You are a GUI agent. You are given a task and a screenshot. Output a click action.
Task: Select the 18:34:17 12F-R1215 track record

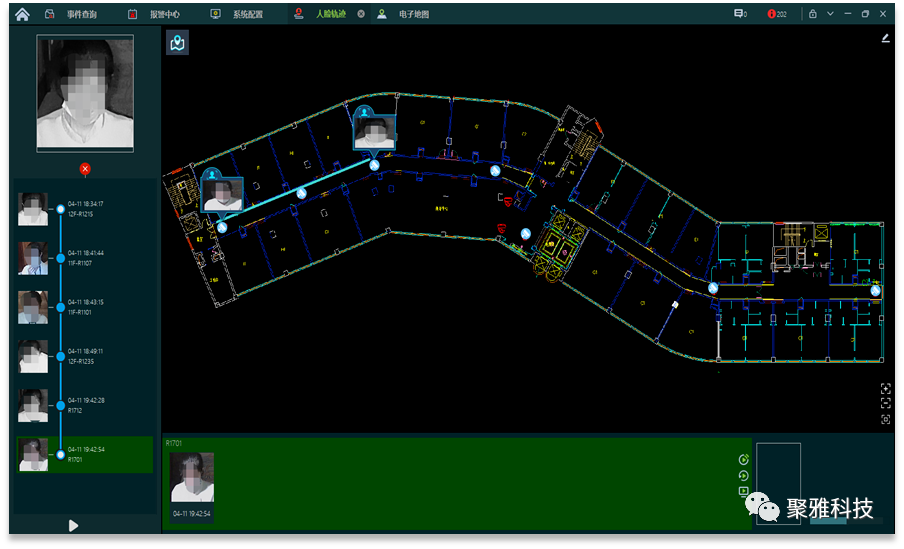click(x=85, y=209)
